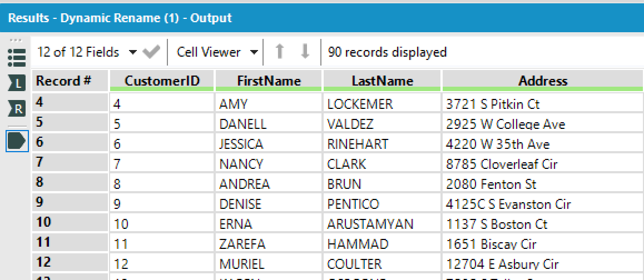Select the 12704 E Asbury Cir cell
Screen dimensions: 644x280
coord(543,263)
